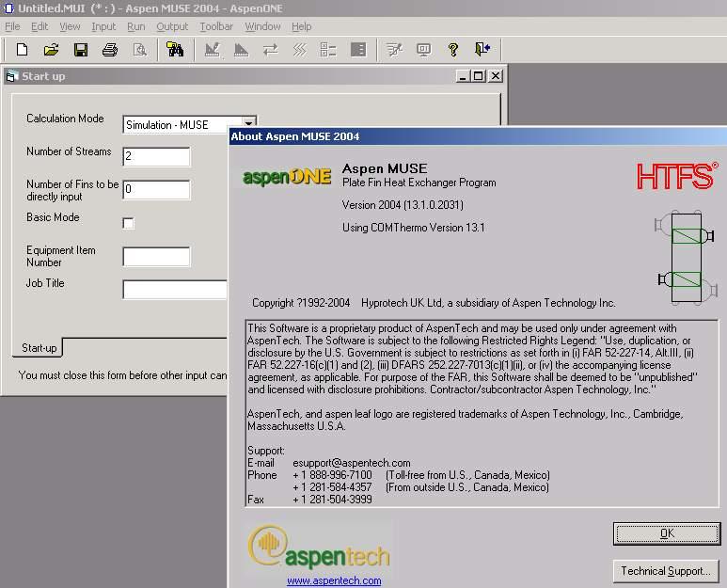Viewport: 727px width, 588px height.
Task: Click the monitor display toolbar icon
Action: click(x=424, y=49)
